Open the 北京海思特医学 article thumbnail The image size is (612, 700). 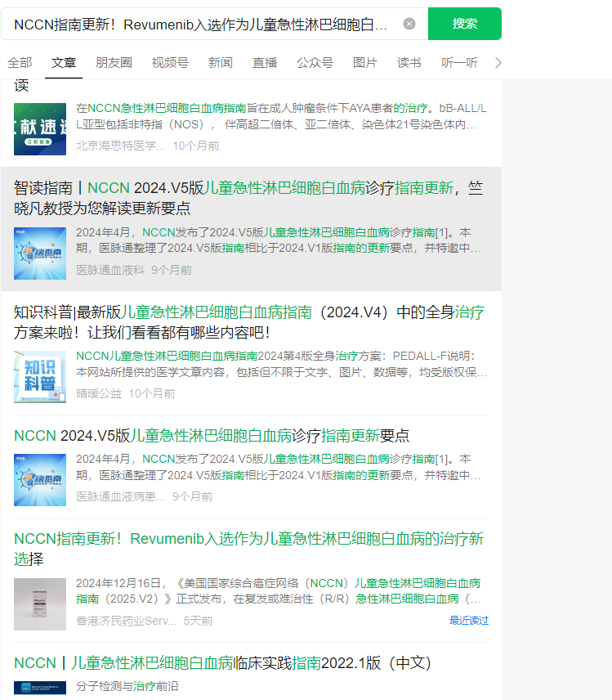click(x=40, y=129)
